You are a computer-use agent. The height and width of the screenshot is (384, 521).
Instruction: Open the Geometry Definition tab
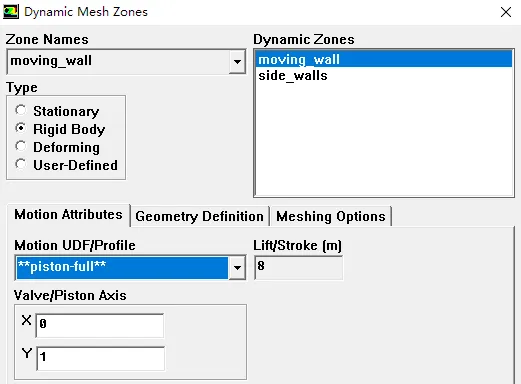199,216
